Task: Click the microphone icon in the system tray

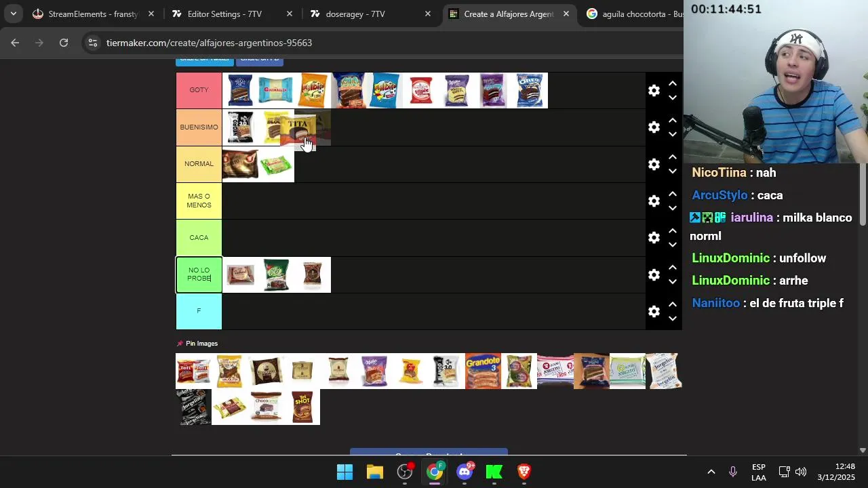Action: [x=733, y=472]
